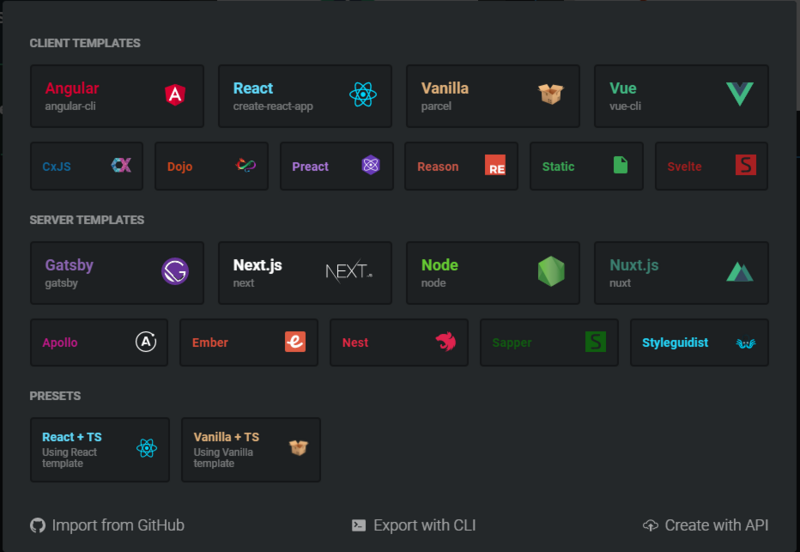Click the Node green hexagon icon

click(551, 271)
